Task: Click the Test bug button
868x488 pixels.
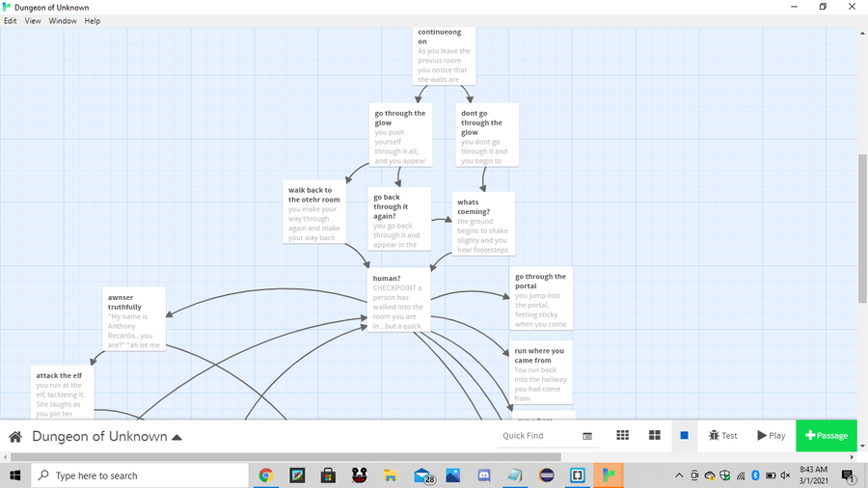Action: pyautogui.click(x=723, y=435)
